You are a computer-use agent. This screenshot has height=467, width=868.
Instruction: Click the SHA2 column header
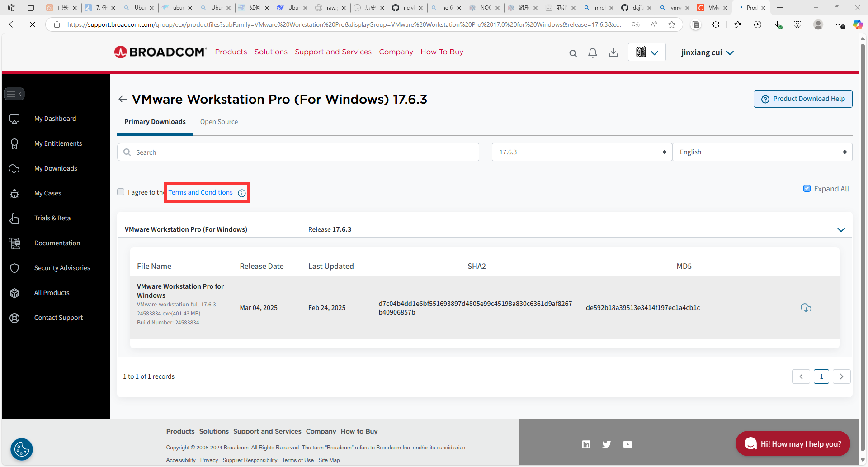coord(476,266)
